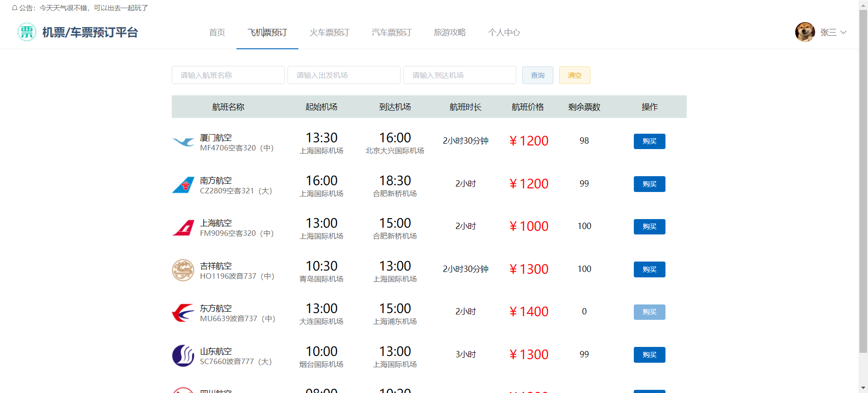This screenshot has width=868, height=393.
Task: Go to the 旅游攻略 tab
Action: click(x=449, y=33)
